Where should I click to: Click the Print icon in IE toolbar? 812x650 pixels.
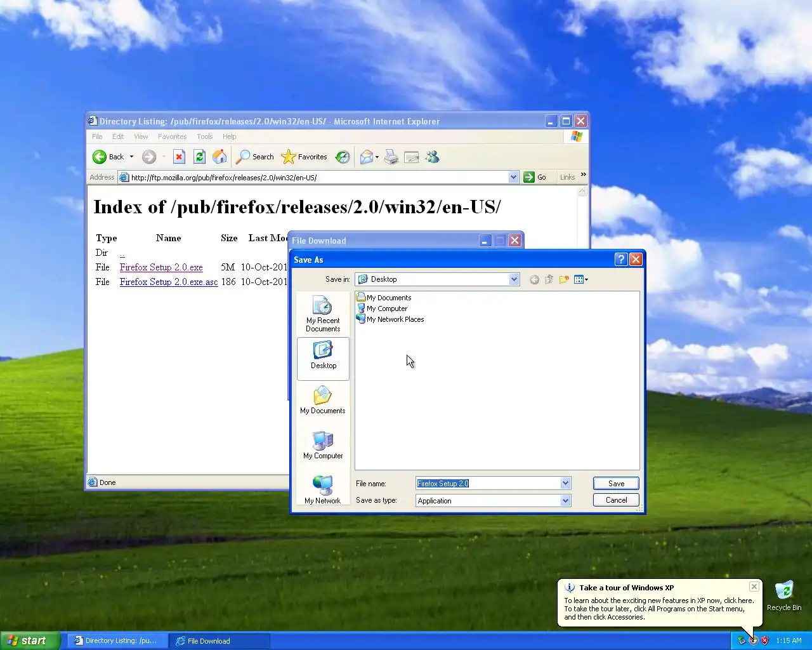pos(391,157)
